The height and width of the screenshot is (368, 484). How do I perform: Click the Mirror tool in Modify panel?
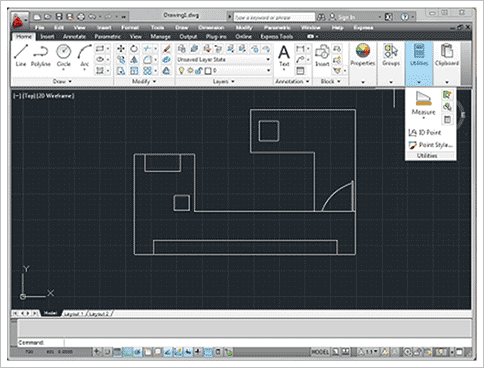click(x=134, y=60)
